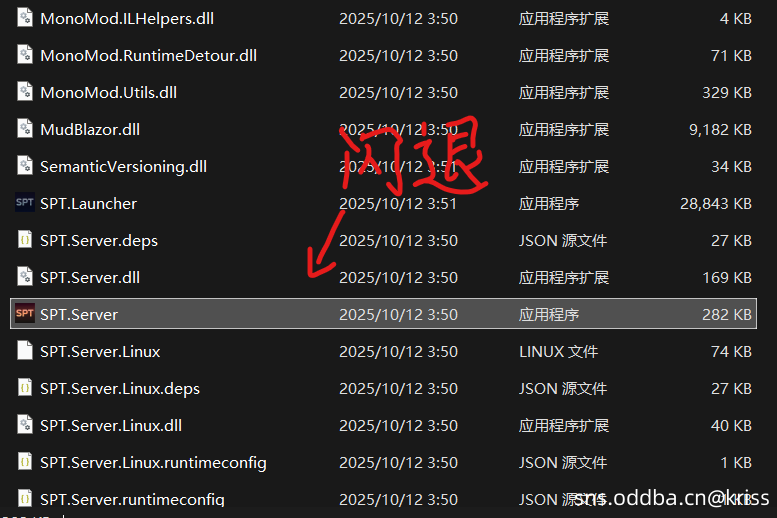The height and width of the screenshot is (518, 777).
Task: Select the SPT.Server.Linux.deps file name
Action: point(120,388)
